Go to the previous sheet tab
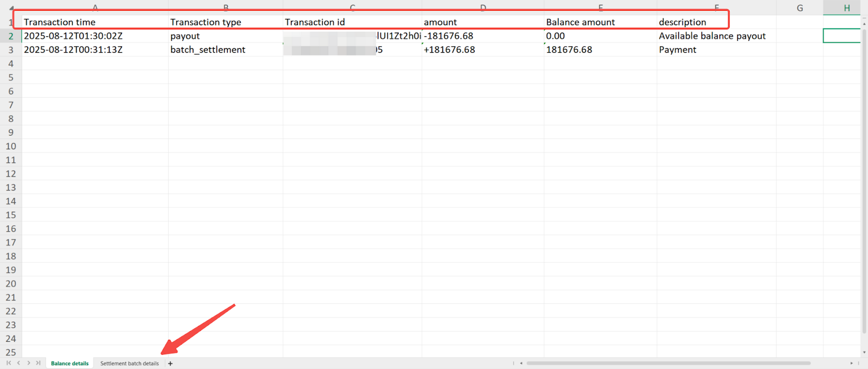Viewport: 868px width, 369px height. click(18, 363)
